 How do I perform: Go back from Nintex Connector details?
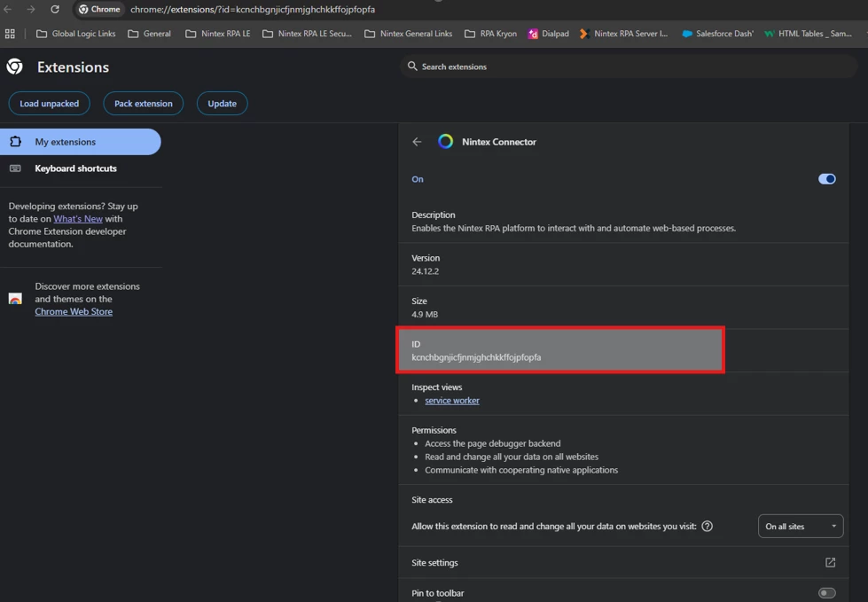(x=417, y=142)
